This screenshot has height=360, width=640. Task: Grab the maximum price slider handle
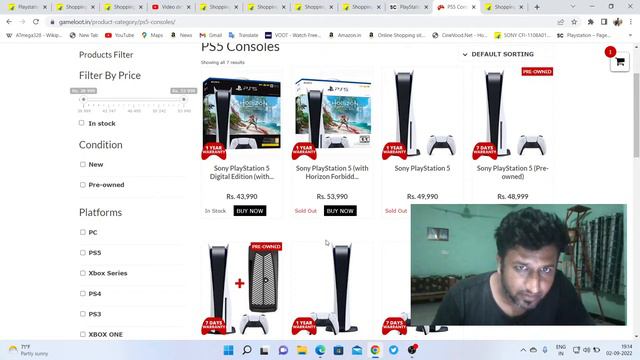tap(184, 99)
